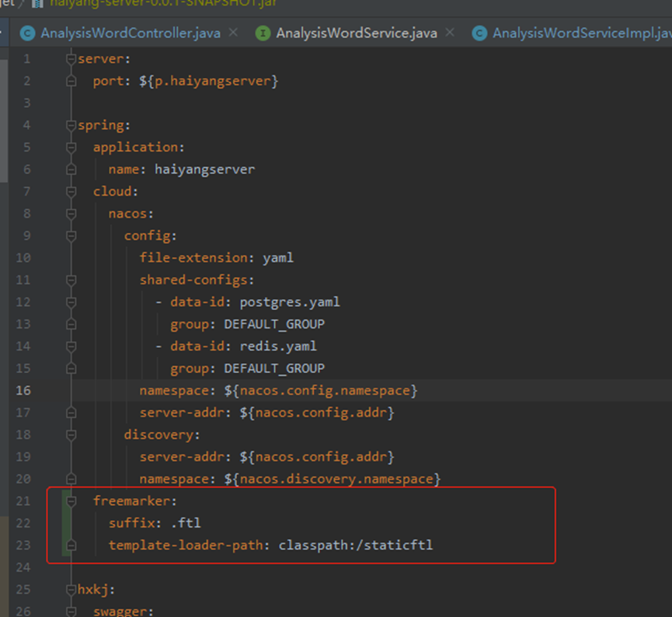
Task: Click fold end marker at template-loader-path line
Action: coord(71,546)
